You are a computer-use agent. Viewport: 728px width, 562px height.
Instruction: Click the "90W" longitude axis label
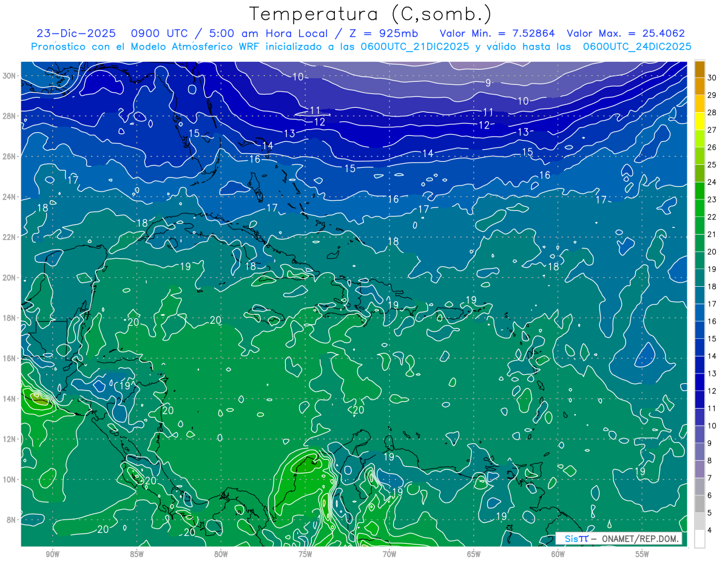(53, 554)
